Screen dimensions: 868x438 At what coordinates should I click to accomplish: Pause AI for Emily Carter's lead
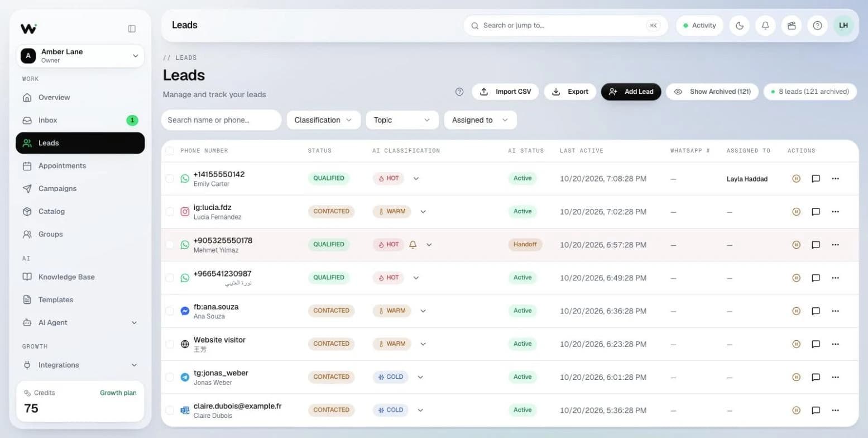797,179
